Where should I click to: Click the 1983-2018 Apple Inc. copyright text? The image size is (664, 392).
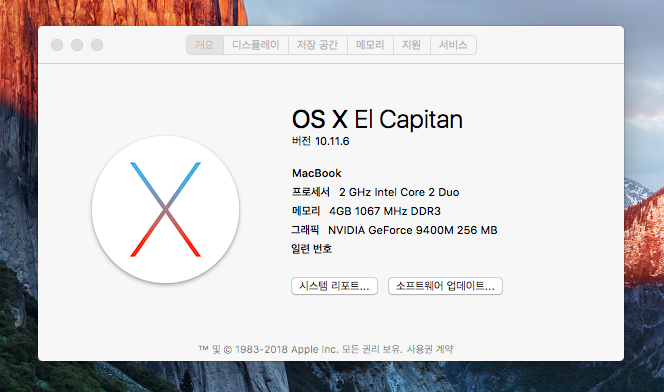286,349
